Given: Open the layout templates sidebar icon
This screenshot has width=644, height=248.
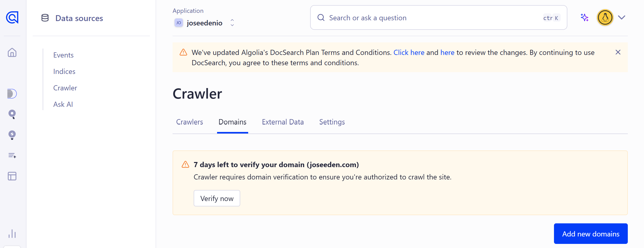Looking at the screenshot, I should point(12,176).
